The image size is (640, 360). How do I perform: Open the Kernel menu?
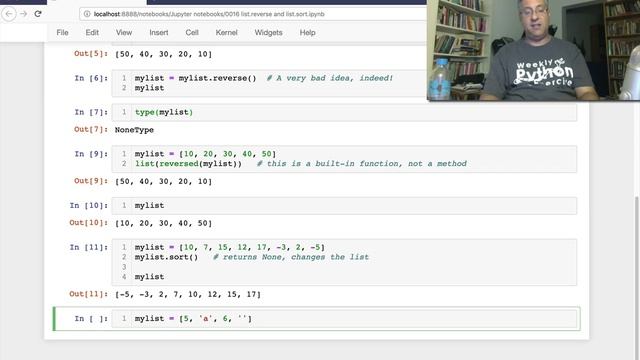point(226,33)
